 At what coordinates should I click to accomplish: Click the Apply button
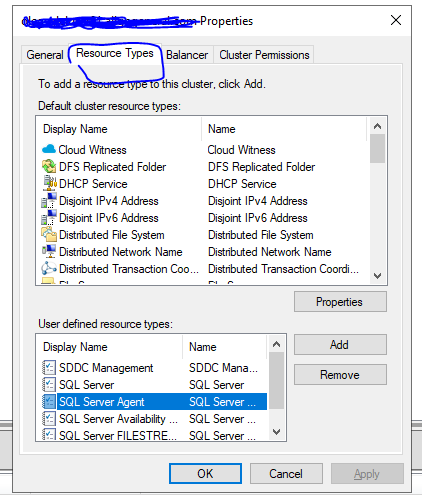(367, 473)
